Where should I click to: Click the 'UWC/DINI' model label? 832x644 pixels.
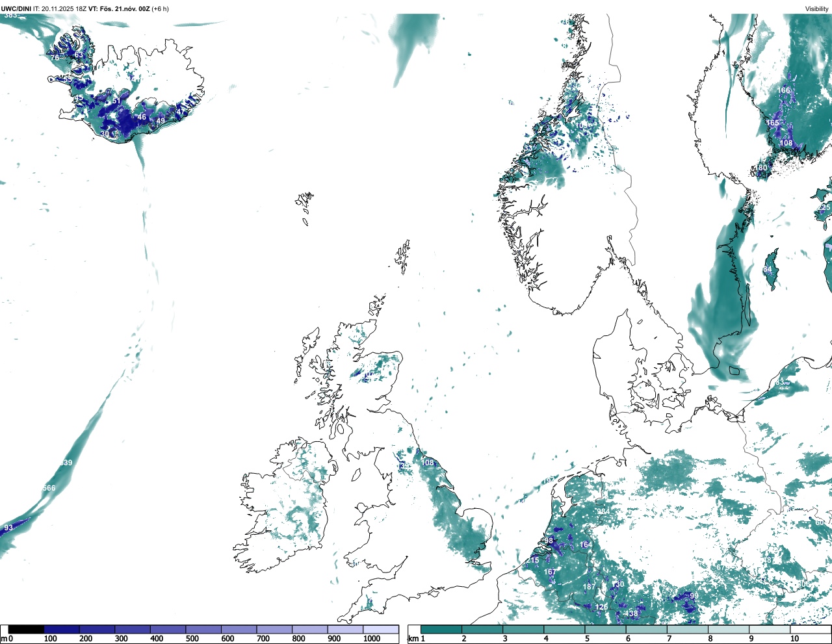(x=16, y=8)
